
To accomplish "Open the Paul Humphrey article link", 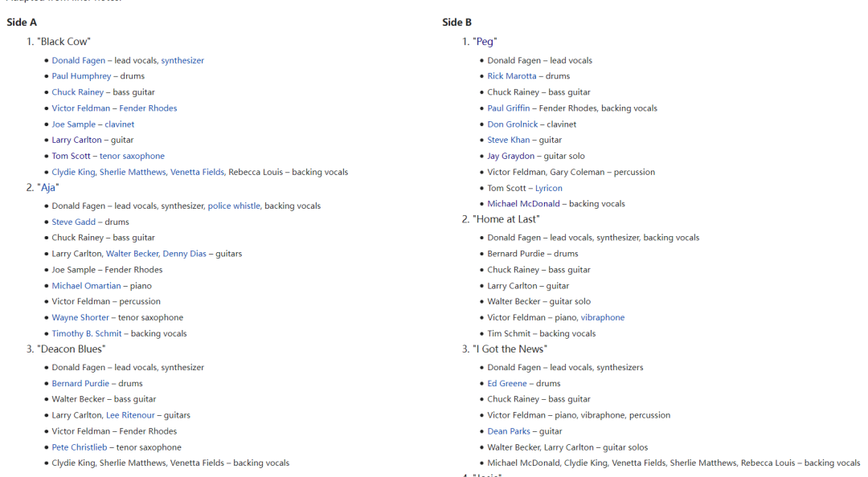I will 81,75.
